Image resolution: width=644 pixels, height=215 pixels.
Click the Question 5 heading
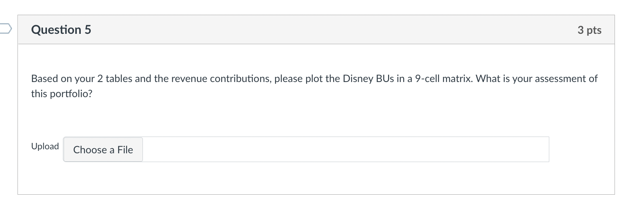tap(61, 30)
